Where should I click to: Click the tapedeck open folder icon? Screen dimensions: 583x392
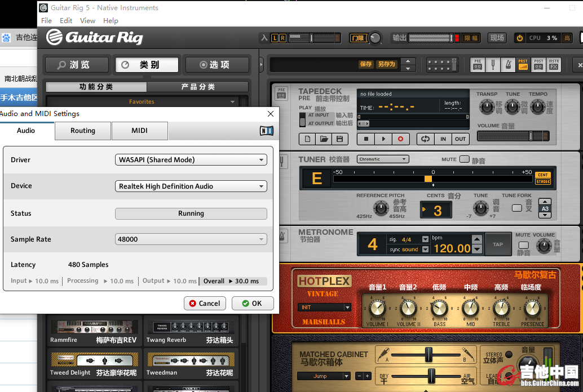tap(324, 139)
